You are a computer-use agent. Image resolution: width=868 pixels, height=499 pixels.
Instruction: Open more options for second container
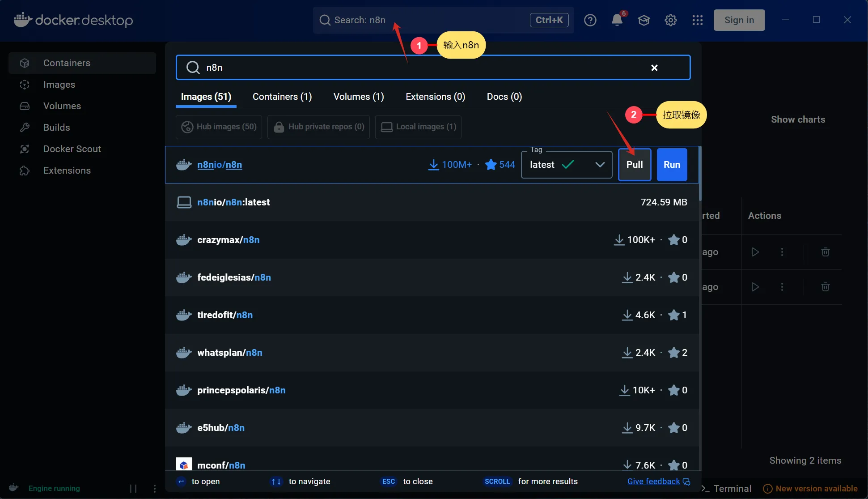pos(782,287)
